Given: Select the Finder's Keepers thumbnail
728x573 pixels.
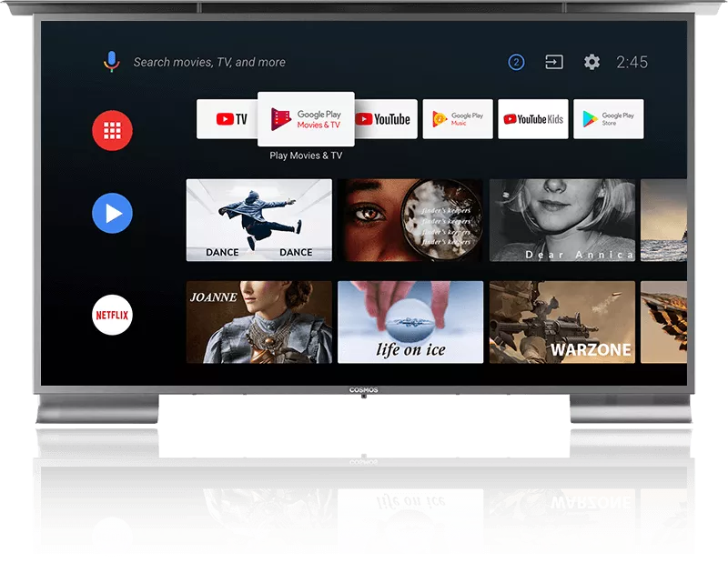Looking at the screenshot, I should tap(410, 220).
